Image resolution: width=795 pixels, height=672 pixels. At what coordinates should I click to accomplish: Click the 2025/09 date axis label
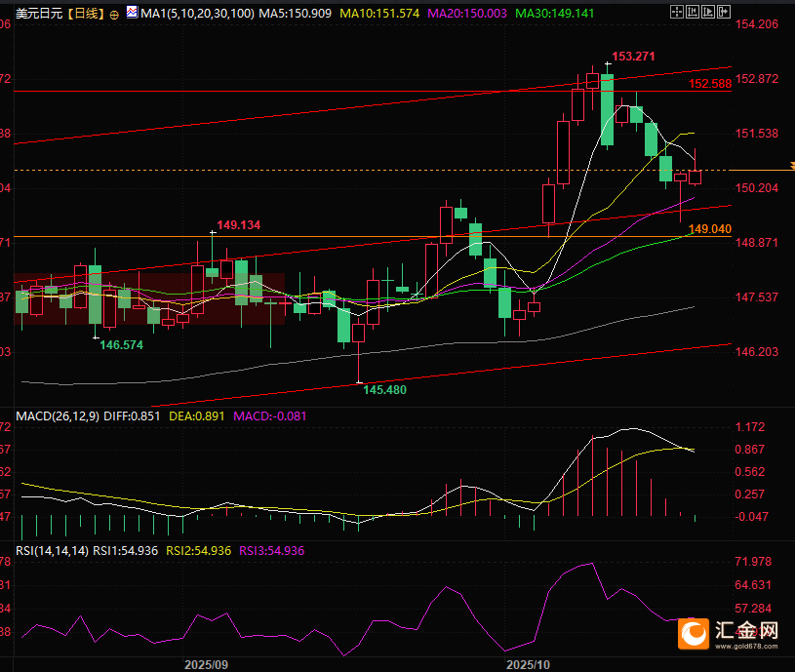click(x=206, y=664)
